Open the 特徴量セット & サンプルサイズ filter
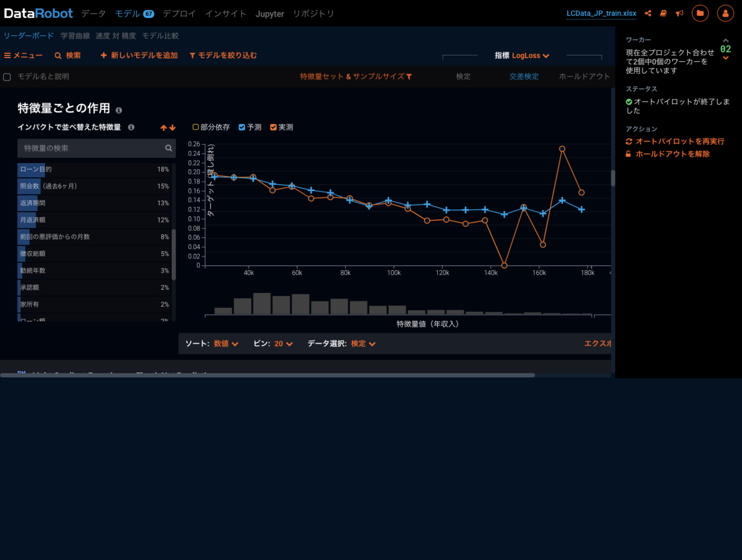Viewport: 742px width, 560px height. click(356, 77)
